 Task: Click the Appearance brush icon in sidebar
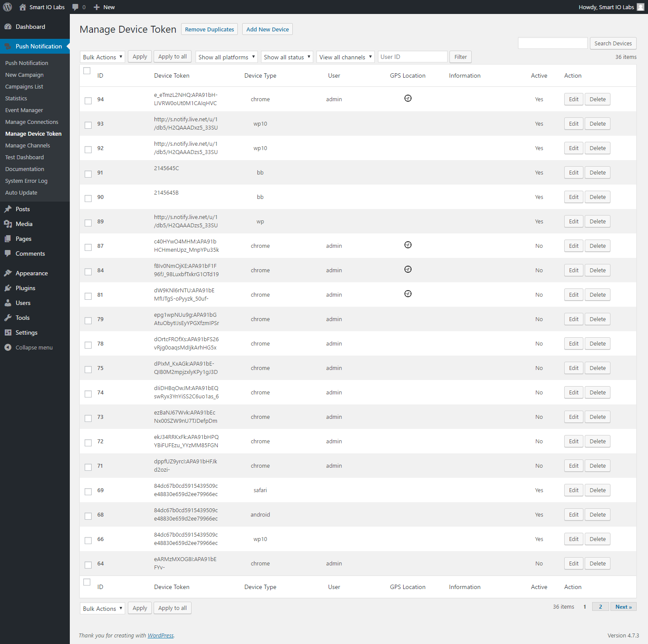point(8,273)
